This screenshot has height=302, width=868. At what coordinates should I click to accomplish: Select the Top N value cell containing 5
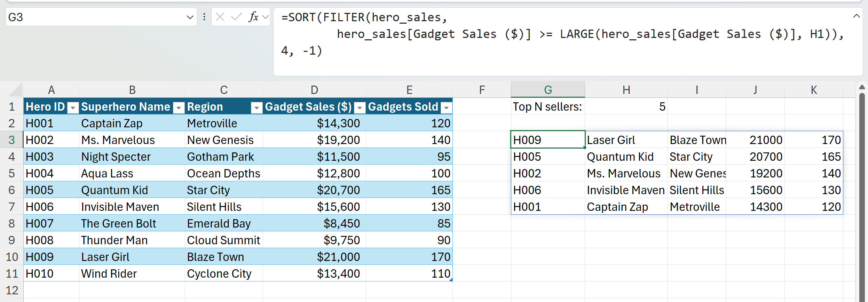[626, 106]
